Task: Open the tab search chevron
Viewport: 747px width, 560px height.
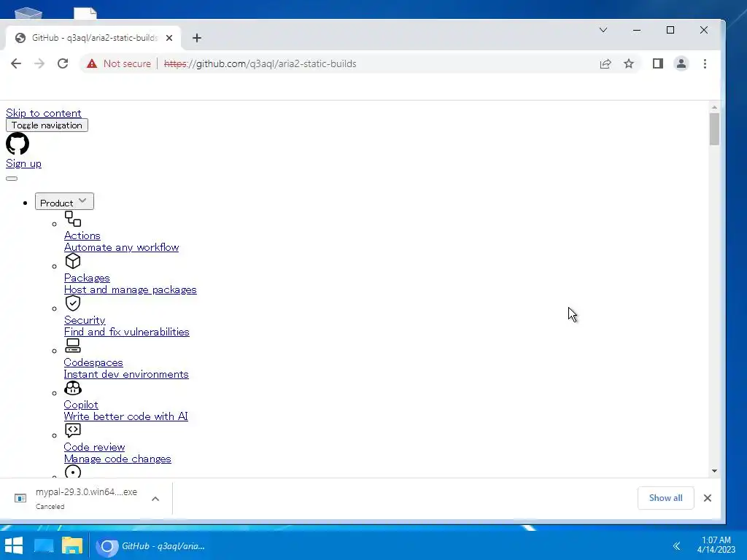Action: pyautogui.click(x=603, y=30)
